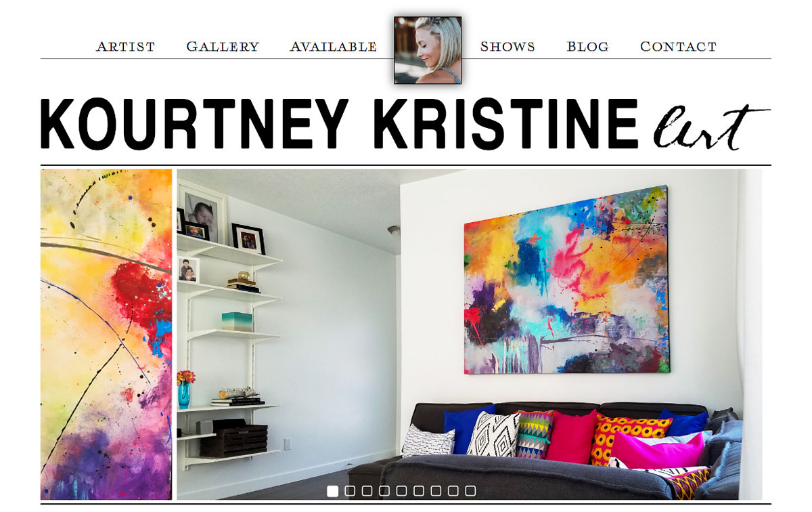Click the artist portrait photo in the header
The image size is (812, 512).
[428, 50]
